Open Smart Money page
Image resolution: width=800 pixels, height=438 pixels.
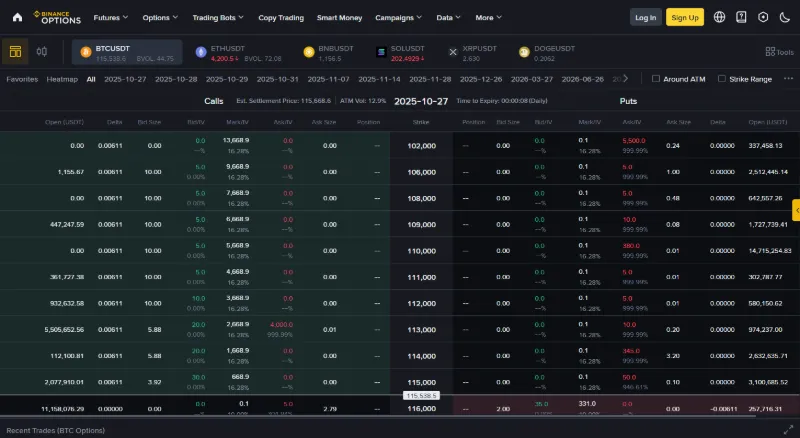tap(339, 17)
